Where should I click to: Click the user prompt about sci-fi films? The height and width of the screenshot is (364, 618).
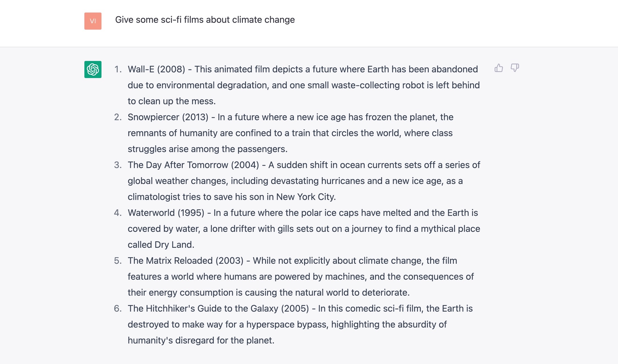205,20
